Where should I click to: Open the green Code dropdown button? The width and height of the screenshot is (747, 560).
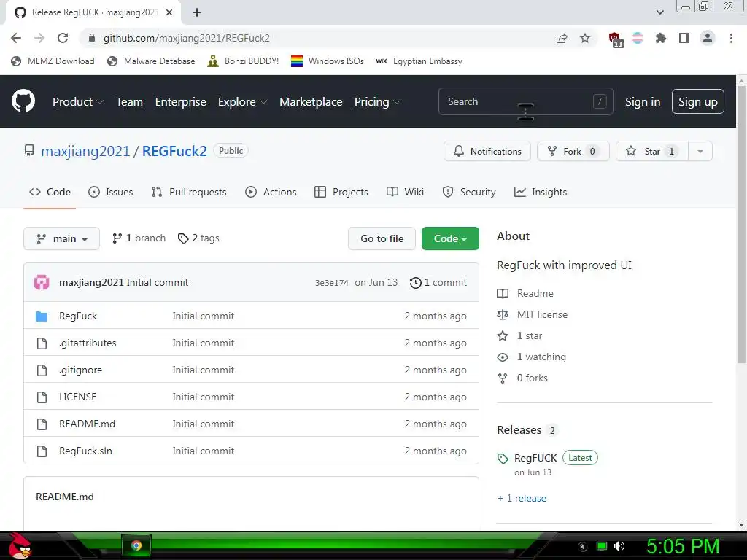(x=450, y=238)
